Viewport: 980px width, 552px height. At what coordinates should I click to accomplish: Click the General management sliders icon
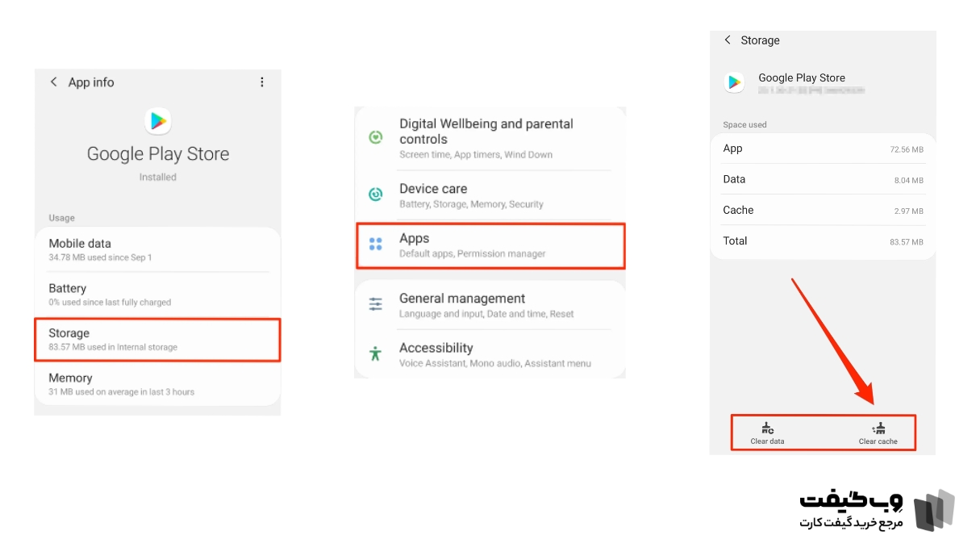[x=375, y=304]
